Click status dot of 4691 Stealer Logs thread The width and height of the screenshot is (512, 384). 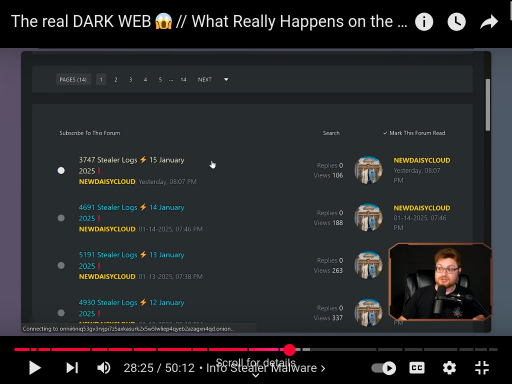coord(61,218)
